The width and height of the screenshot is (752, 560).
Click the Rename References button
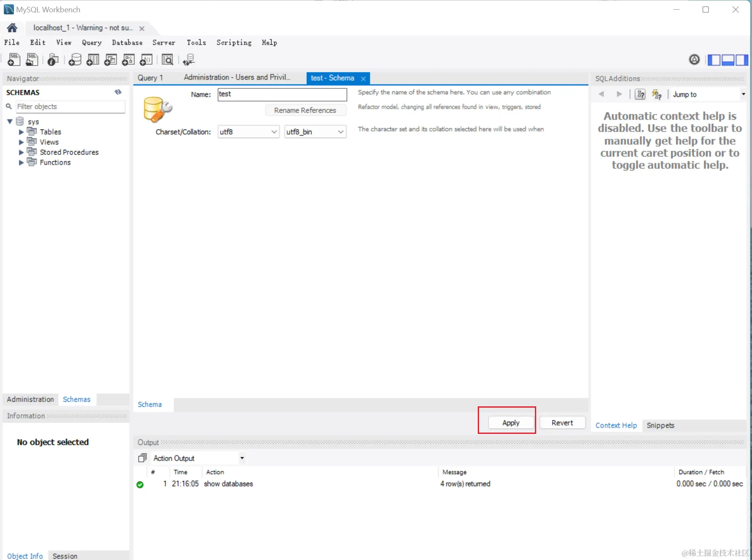pyautogui.click(x=305, y=110)
